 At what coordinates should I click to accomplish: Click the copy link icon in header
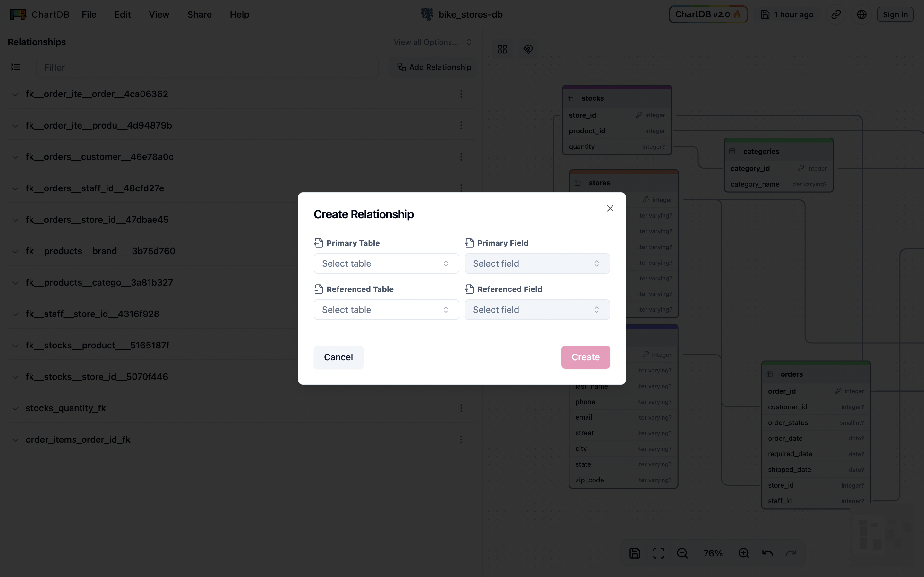click(836, 14)
